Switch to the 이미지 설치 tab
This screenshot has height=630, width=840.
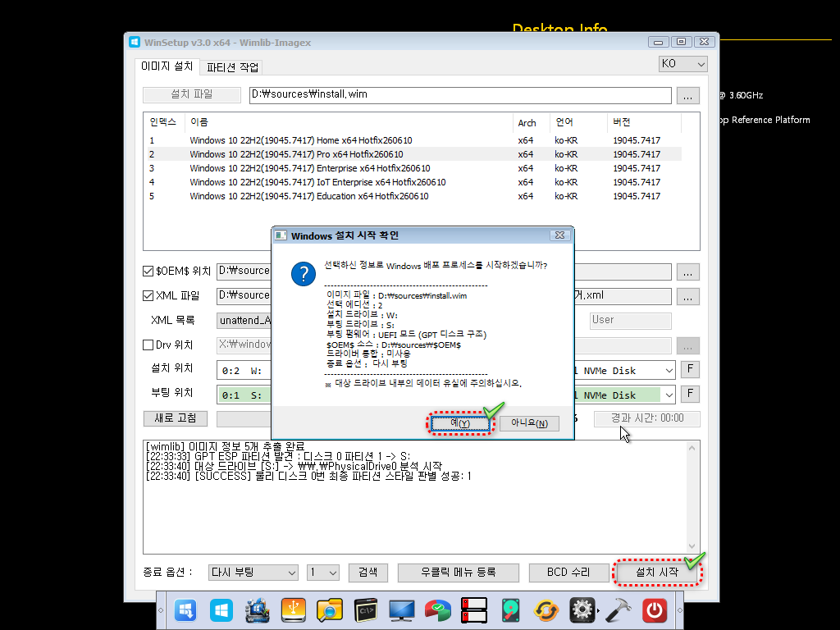click(x=167, y=66)
